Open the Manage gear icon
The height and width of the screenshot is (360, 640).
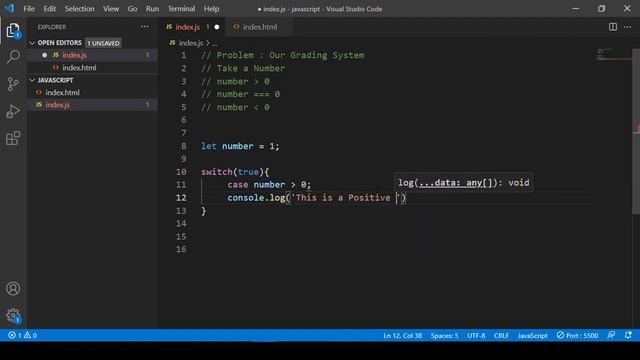click(x=13, y=316)
